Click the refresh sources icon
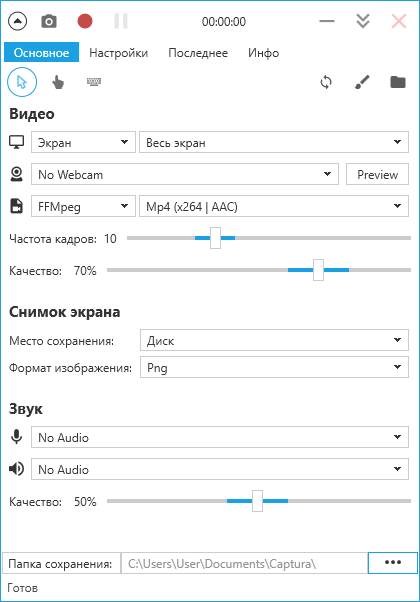The image size is (420, 602). [x=326, y=82]
